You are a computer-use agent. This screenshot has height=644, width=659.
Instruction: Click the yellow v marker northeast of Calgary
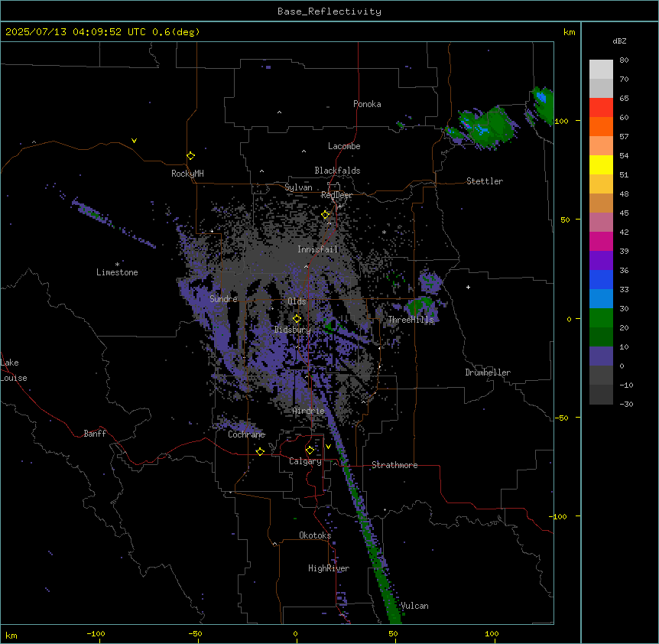[x=328, y=447]
